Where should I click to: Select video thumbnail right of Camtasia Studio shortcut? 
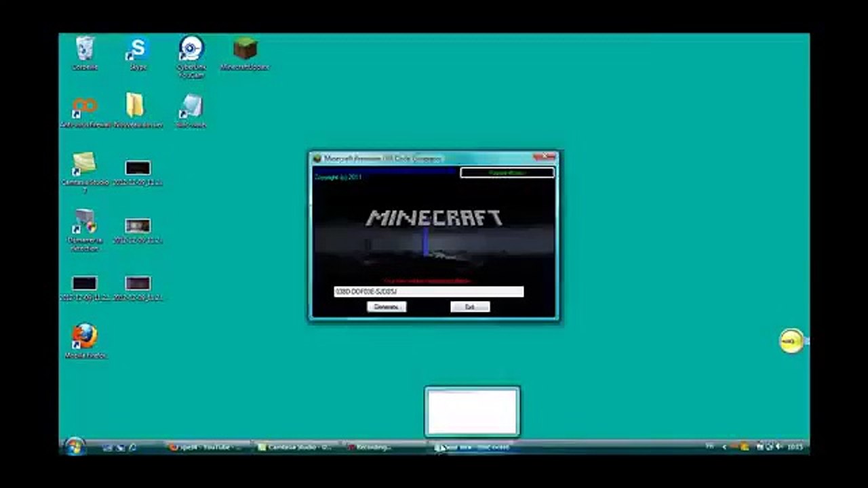click(138, 172)
